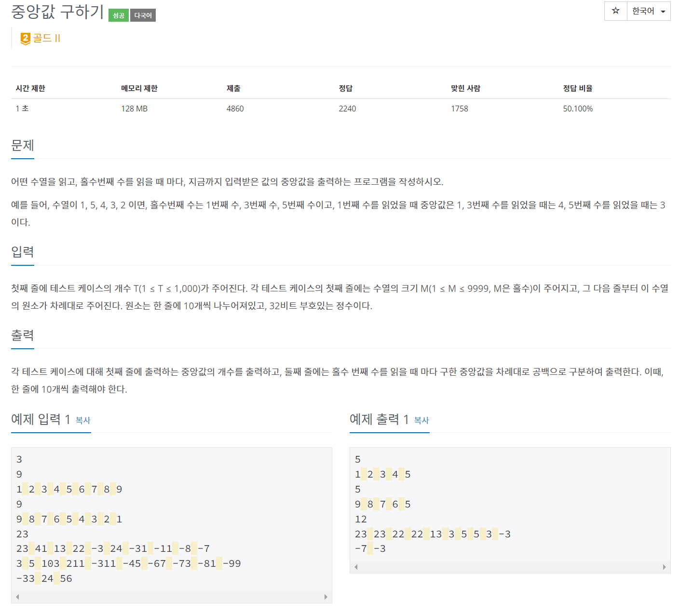Click the 1 초 time limit value
Image resolution: width=693 pixels, height=616 pixels.
click(22, 109)
